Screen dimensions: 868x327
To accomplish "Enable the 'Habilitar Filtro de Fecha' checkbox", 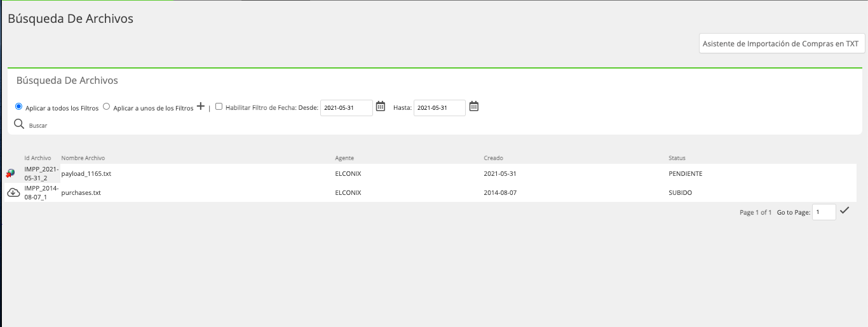I will [x=219, y=107].
